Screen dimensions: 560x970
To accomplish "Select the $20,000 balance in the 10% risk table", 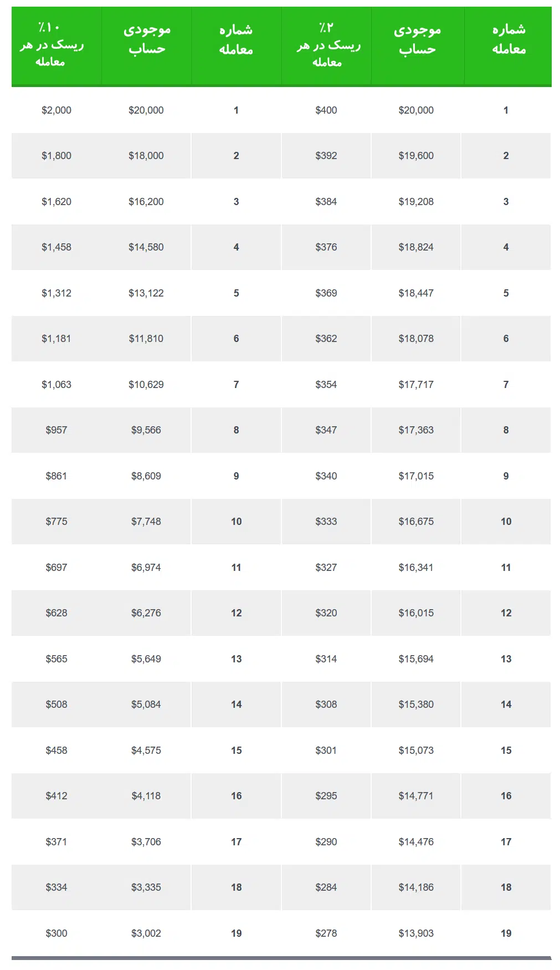I will tap(146, 110).
